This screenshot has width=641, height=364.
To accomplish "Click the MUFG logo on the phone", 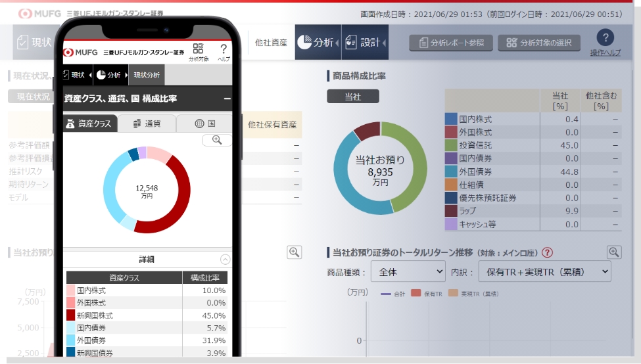I will (x=80, y=53).
